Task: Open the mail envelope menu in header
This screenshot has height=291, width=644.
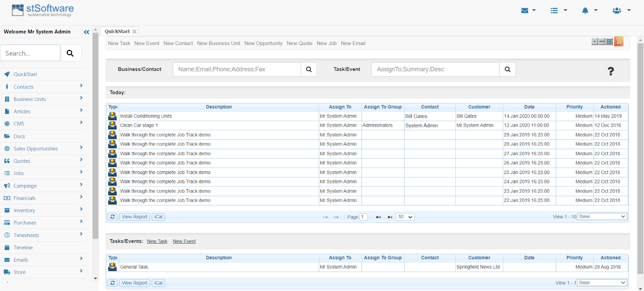Action: pos(528,10)
